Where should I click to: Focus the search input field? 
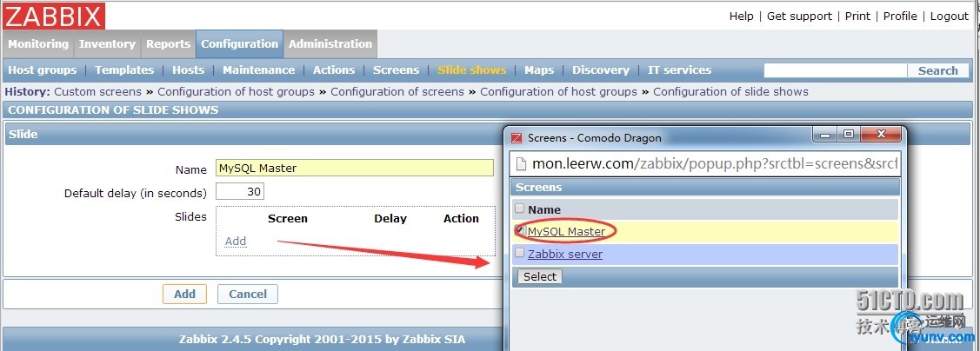835,70
